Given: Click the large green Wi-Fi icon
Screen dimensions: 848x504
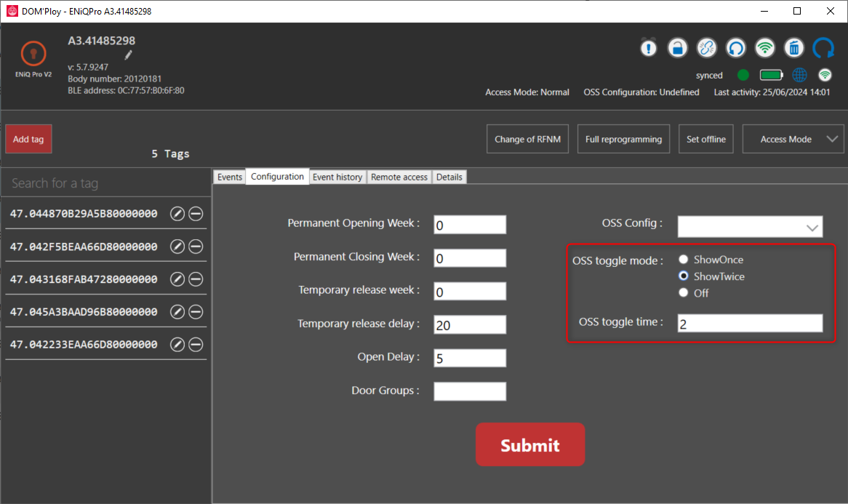Looking at the screenshot, I should pyautogui.click(x=765, y=48).
